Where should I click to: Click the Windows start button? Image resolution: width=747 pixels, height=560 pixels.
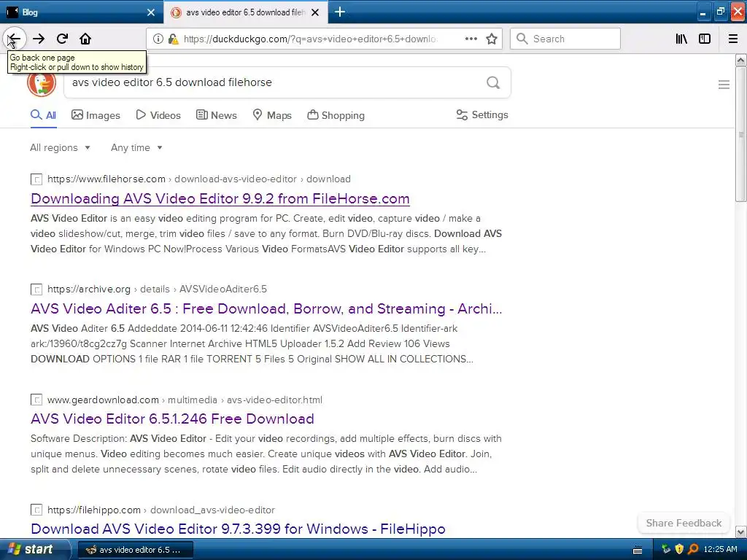point(35,550)
